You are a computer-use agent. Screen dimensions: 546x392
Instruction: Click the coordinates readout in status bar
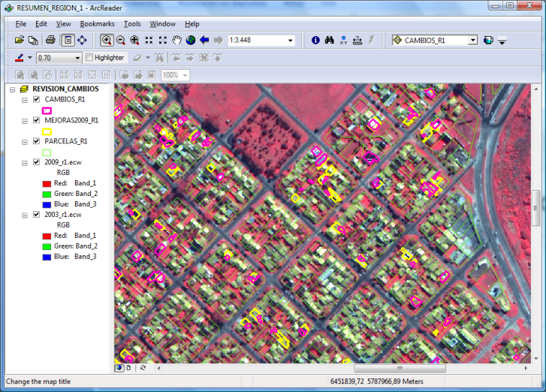pyautogui.click(x=377, y=381)
